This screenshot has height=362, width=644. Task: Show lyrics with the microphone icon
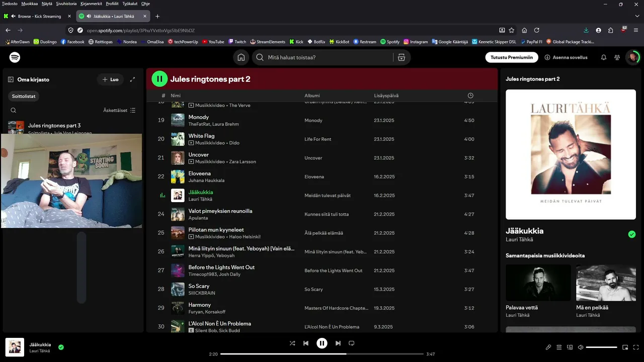tap(548, 347)
